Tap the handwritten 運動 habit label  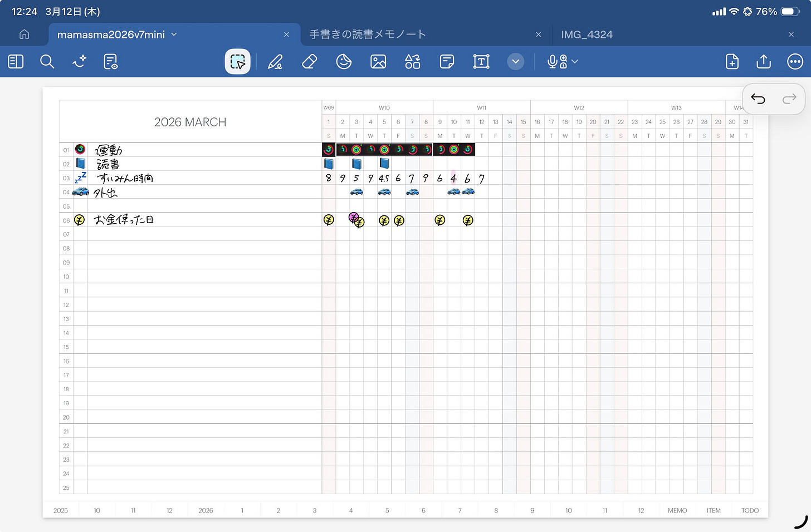click(x=109, y=150)
